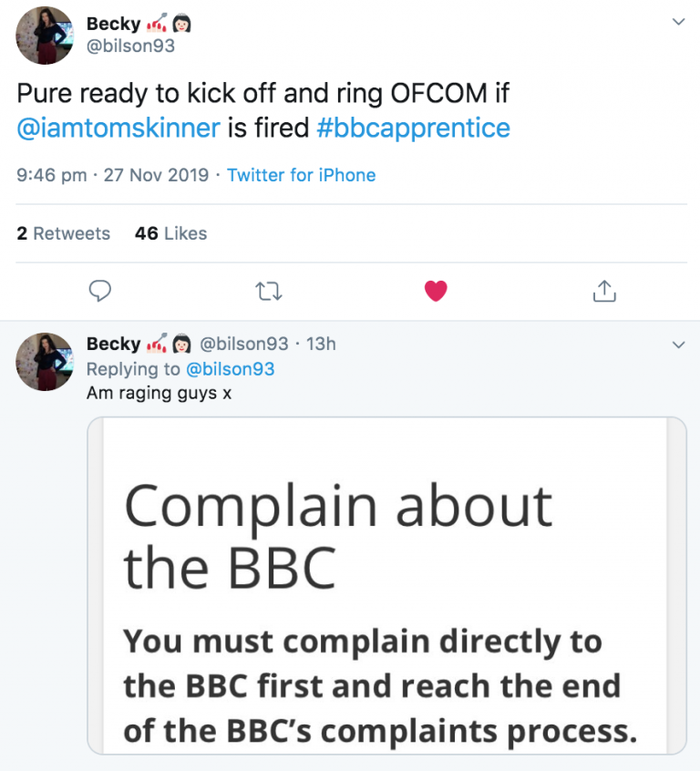The width and height of the screenshot is (700, 771).
Task: View the 46 Likes list
Action: 170,233
